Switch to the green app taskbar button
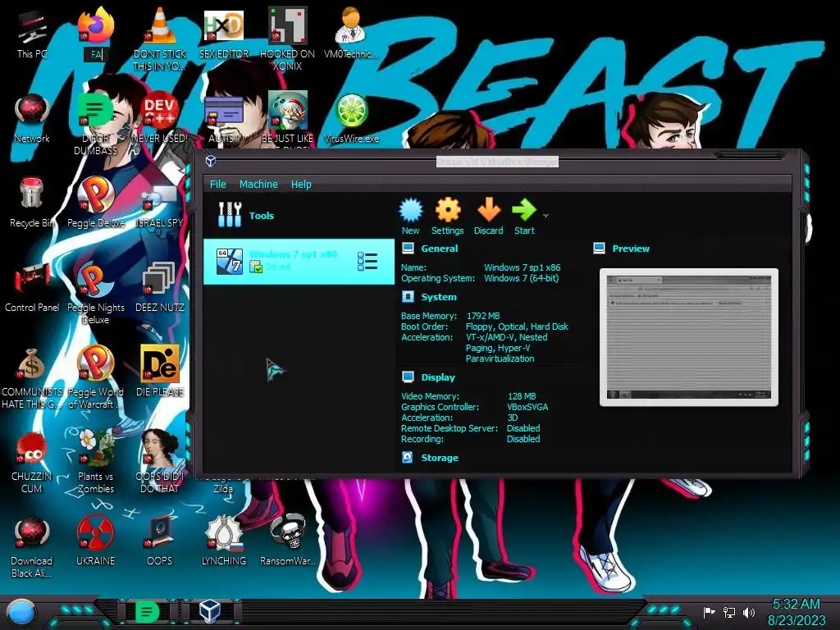The width and height of the screenshot is (840, 630). pyautogui.click(x=148, y=611)
